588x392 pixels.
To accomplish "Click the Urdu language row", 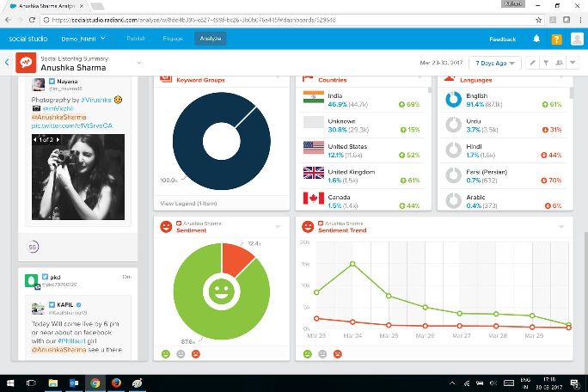I will point(504,126).
